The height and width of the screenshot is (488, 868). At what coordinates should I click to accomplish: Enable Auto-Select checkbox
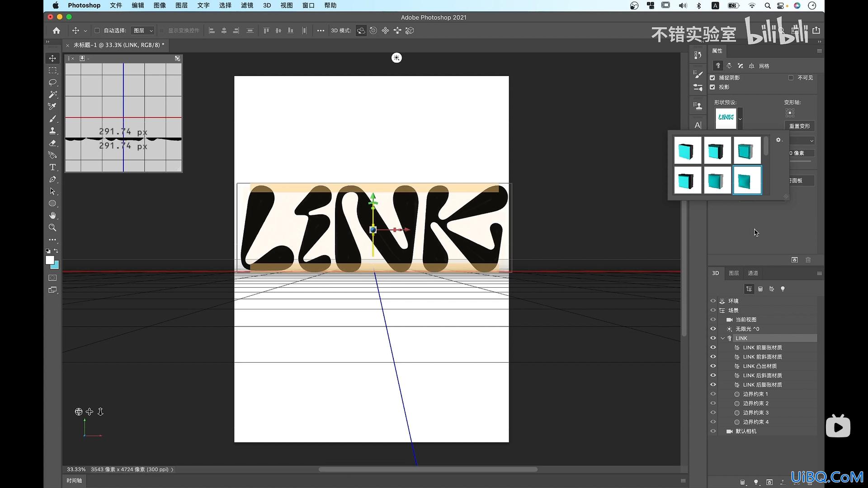[97, 31]
